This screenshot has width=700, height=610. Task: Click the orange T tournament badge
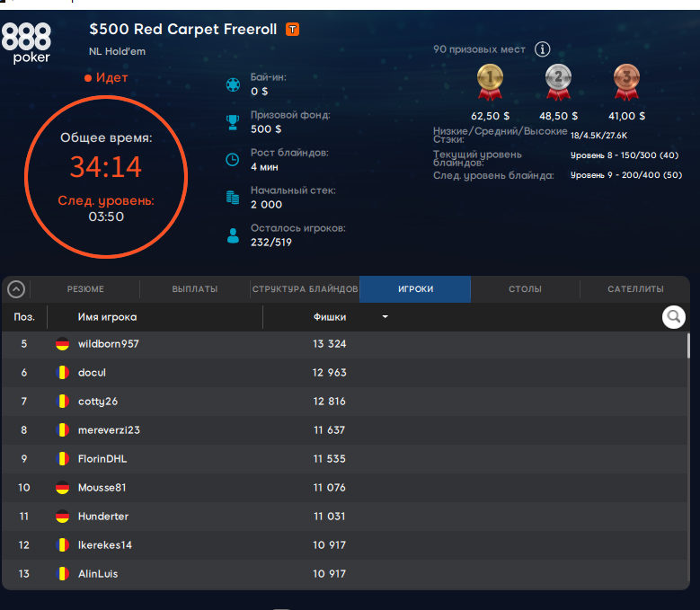292,30
